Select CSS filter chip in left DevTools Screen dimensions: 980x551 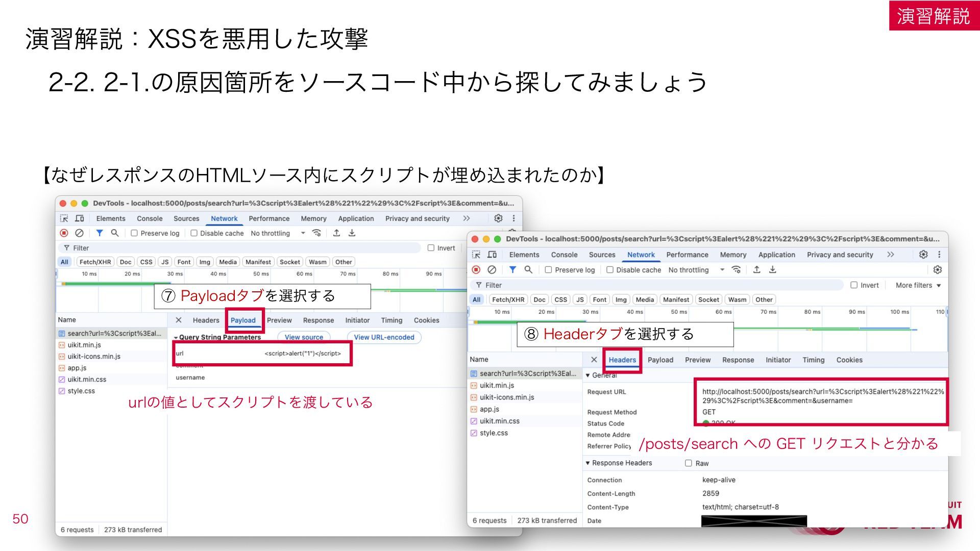[146, 262]
